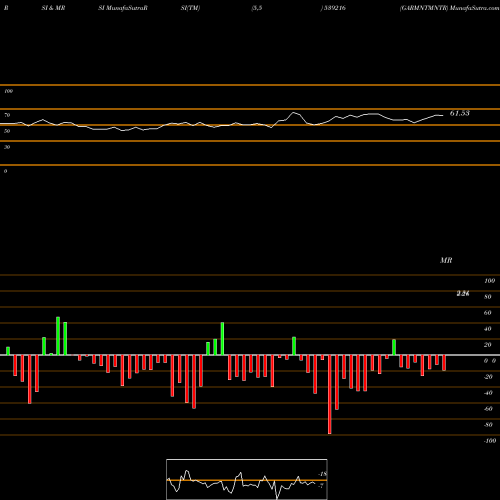Click the histogram -60 axis label
This screenshot has height=500, width=500.
488,409
